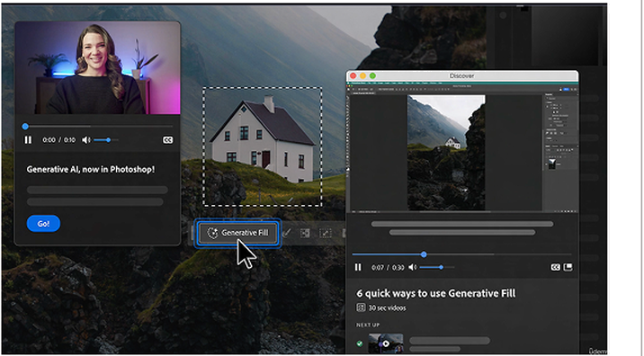Click the 'Generative AI, now in Photoshop!' heading

pos(91,169)
